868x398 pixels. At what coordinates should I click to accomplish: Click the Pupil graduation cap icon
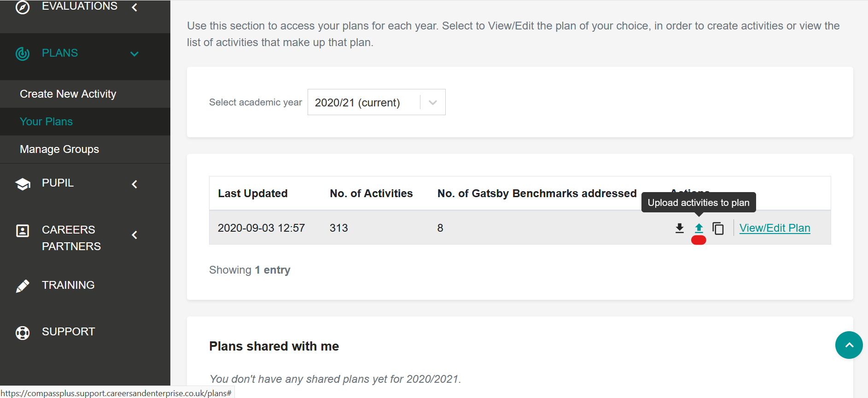point(23,184)
